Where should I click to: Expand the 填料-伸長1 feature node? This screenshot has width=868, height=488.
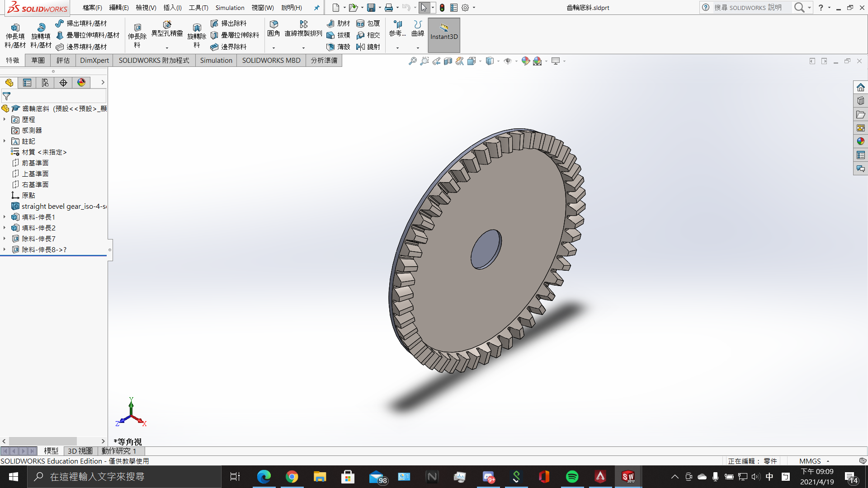[5, 217]
